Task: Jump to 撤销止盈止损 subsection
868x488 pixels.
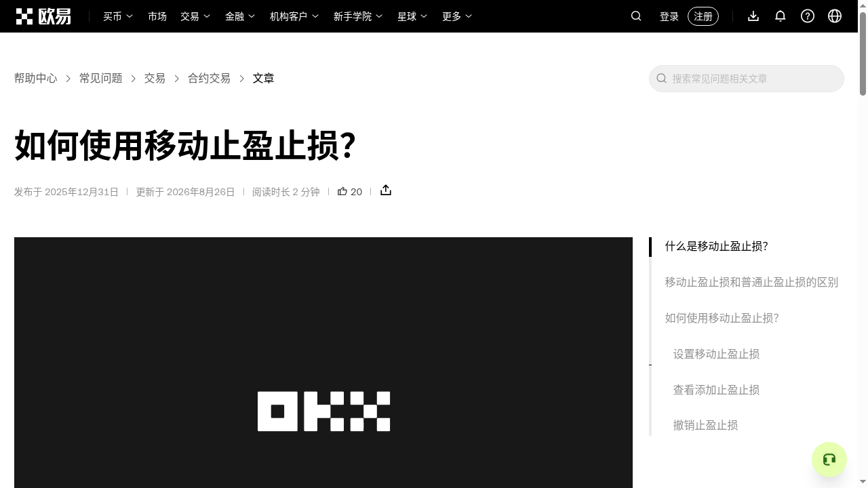Action: 705,426
